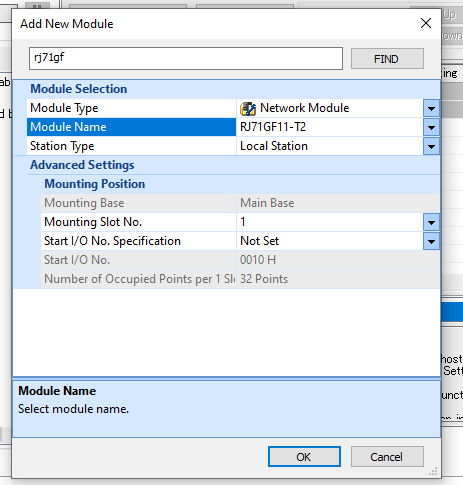Select the Module Type row label
463x485 pixels.
click(131, 108)
